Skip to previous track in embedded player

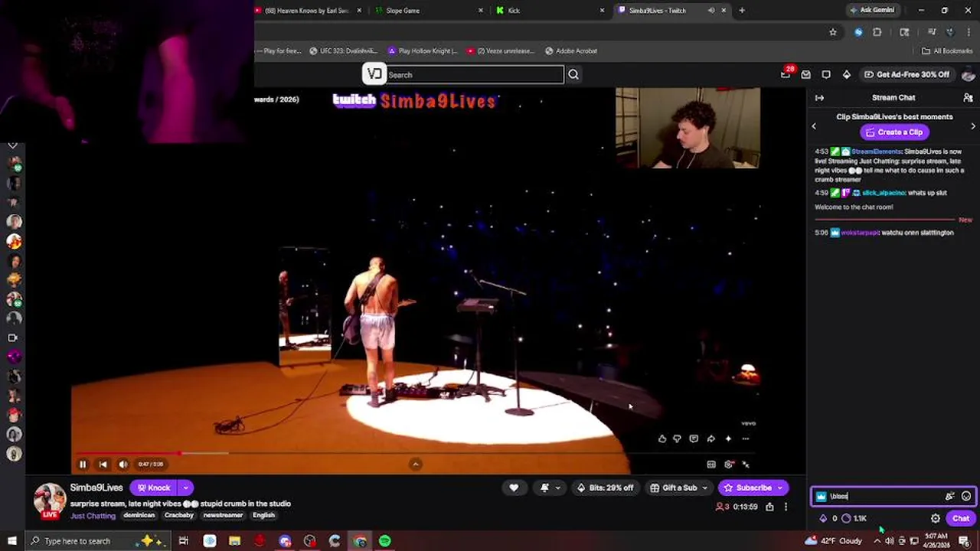(103, 464)
